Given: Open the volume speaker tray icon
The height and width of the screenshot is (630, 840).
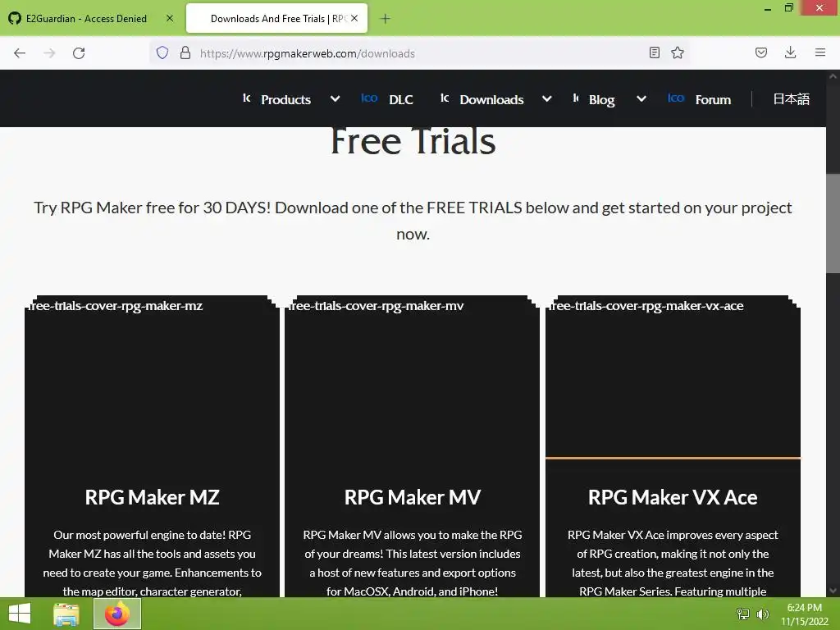Looking at the screenshot, I should point(763,614).
